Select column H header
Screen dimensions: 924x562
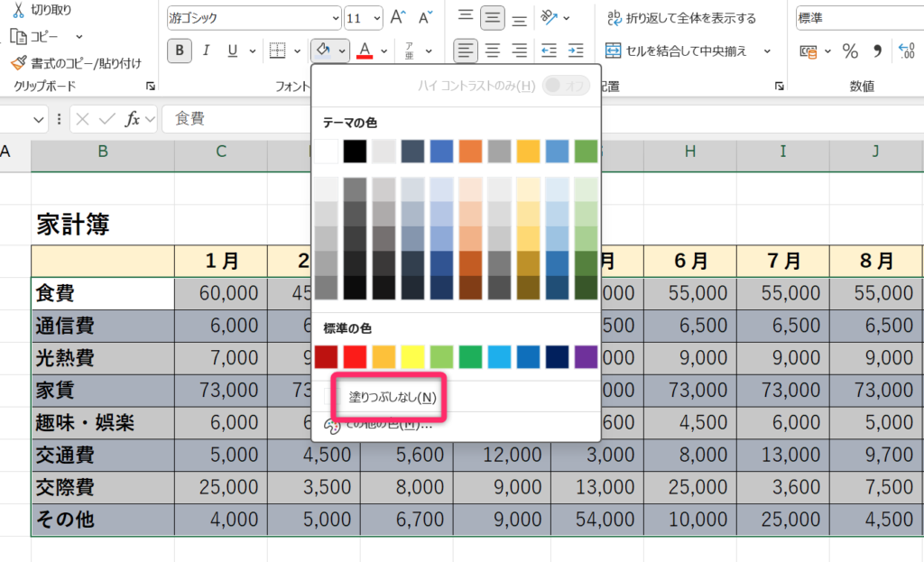(x=690, y=152)
